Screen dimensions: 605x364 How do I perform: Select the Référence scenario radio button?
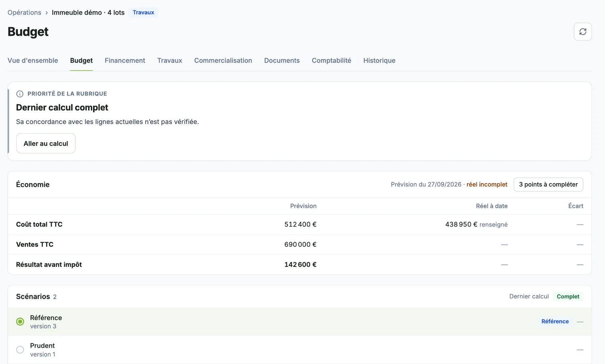(20, 322)
